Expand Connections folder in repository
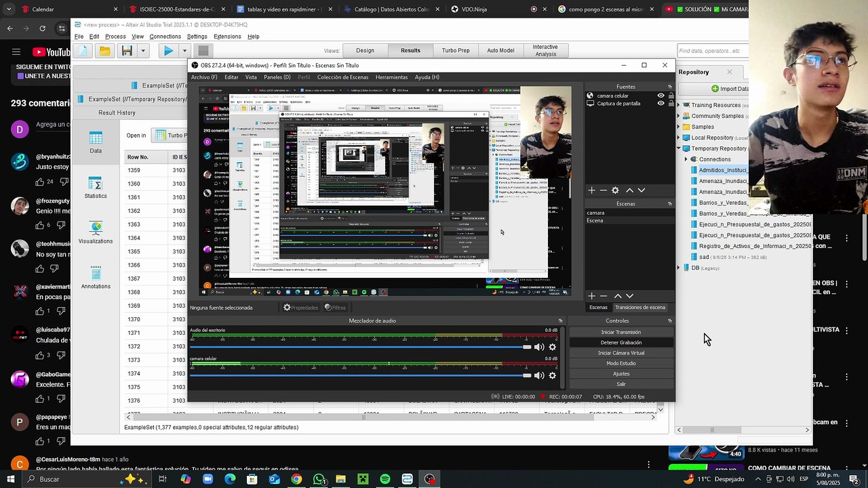Image resolution: width=868 pixels, height=488 pixels. 686,159
